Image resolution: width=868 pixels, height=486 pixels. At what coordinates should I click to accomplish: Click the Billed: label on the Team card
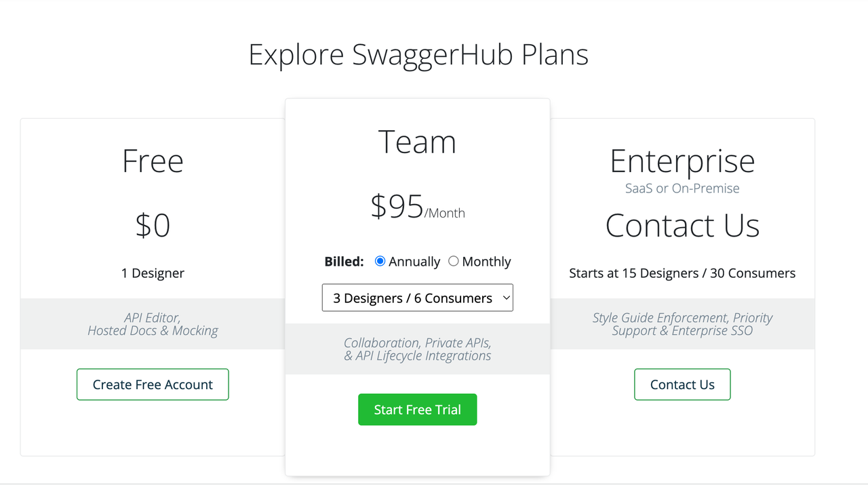click(x=344, y=261)
